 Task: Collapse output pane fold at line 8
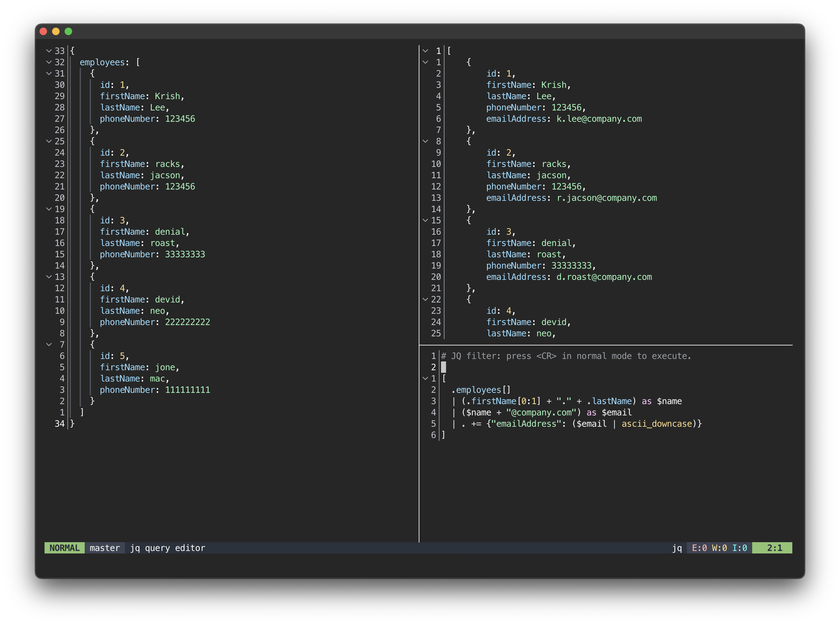(x=425, y=141)
